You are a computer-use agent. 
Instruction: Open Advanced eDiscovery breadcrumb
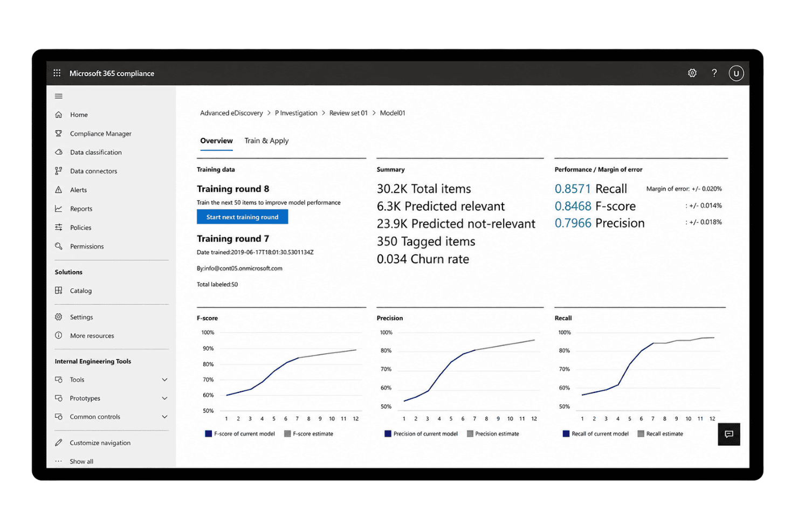click(231, 113)
